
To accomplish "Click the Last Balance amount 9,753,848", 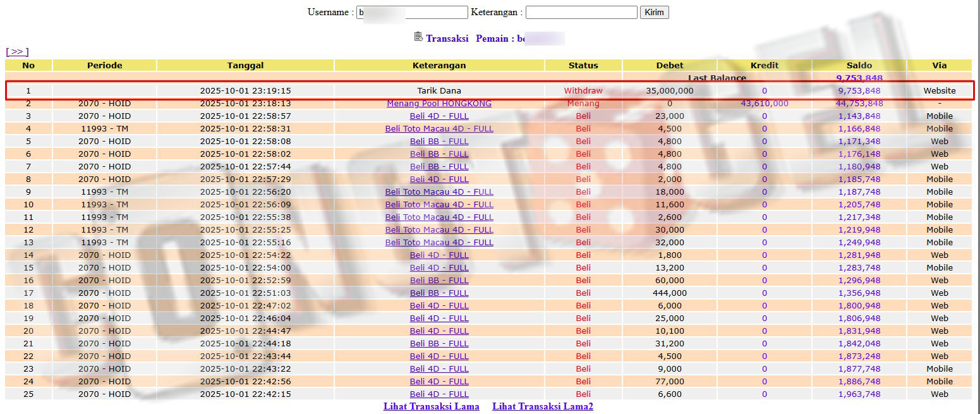I will (x=859, y=78).
